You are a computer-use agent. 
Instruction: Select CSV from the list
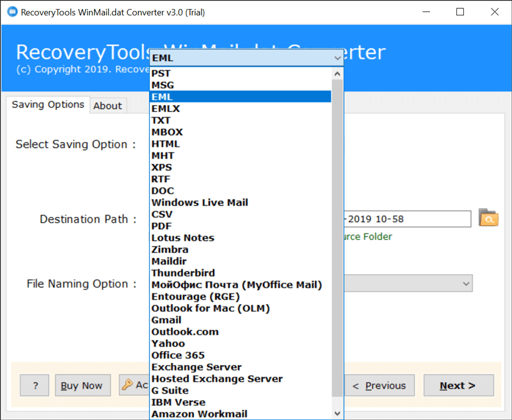click(241, 214)
